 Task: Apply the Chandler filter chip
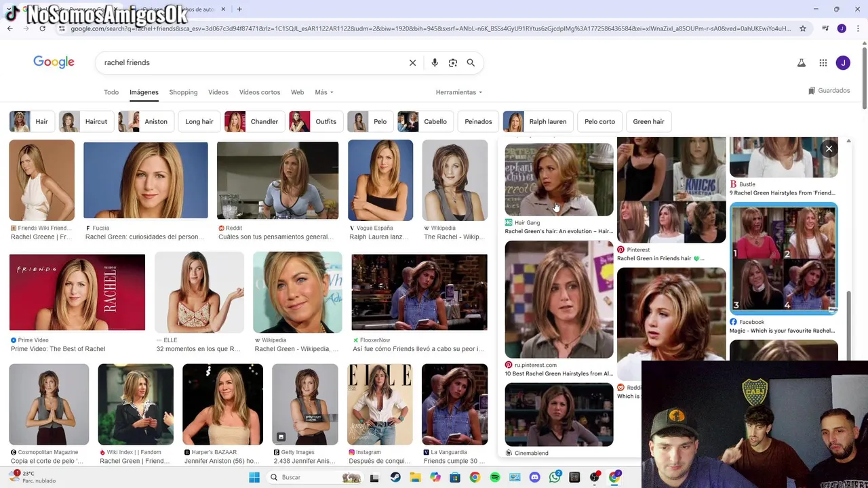(254, 121)
